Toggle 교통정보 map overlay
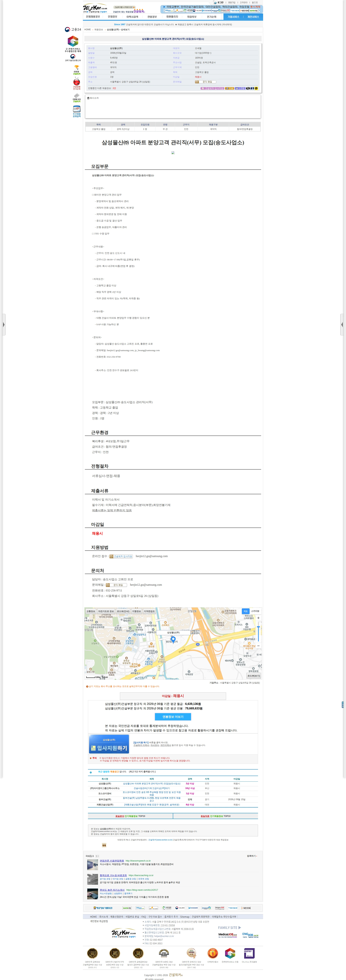Screen dimensions: 346x980 pos(91,611)
